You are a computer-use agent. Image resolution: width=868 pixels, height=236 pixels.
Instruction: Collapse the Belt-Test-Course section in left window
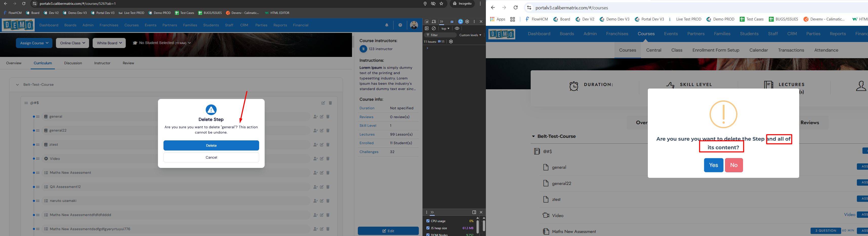[17, 85]
